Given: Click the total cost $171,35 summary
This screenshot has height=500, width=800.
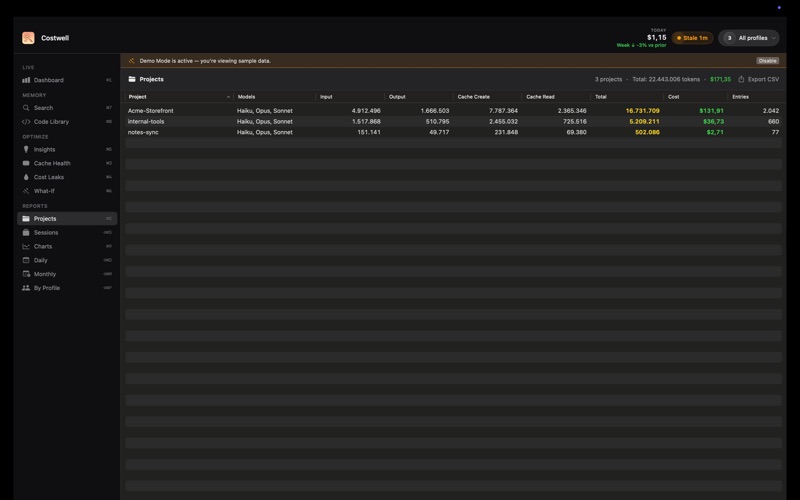Looking at the screenshot, I should click(720, 79).
